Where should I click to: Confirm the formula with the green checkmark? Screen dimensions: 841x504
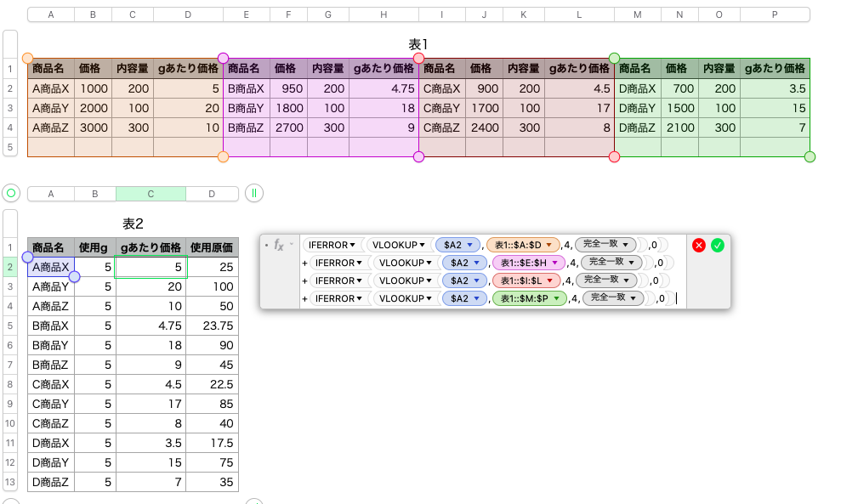[x=718, y=245]
